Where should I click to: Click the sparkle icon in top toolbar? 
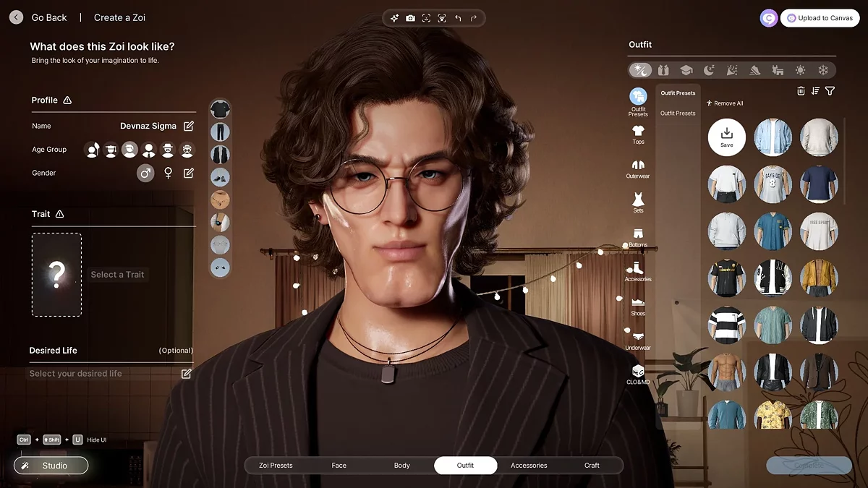tap(394, 18)
